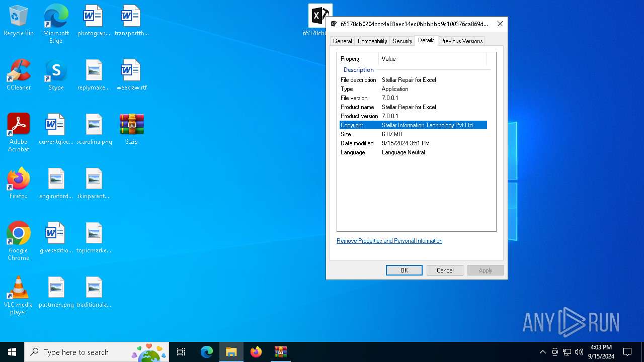
Task: Close the properties dialog
Action: tap(500, 24)
